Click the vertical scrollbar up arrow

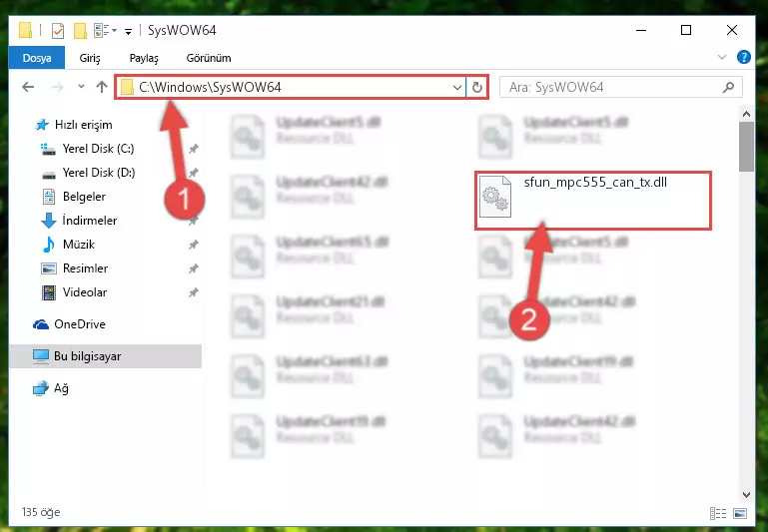746,114
